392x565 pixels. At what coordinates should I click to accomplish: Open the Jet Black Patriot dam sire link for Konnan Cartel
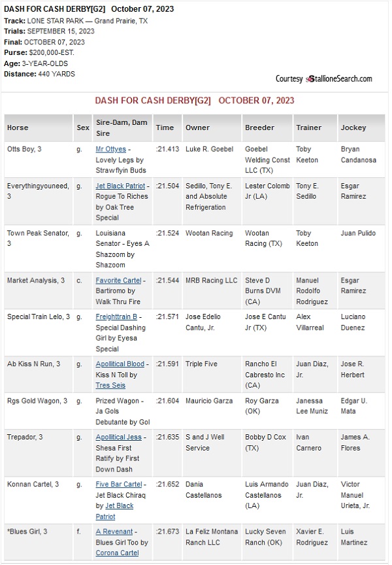[114, 511]
